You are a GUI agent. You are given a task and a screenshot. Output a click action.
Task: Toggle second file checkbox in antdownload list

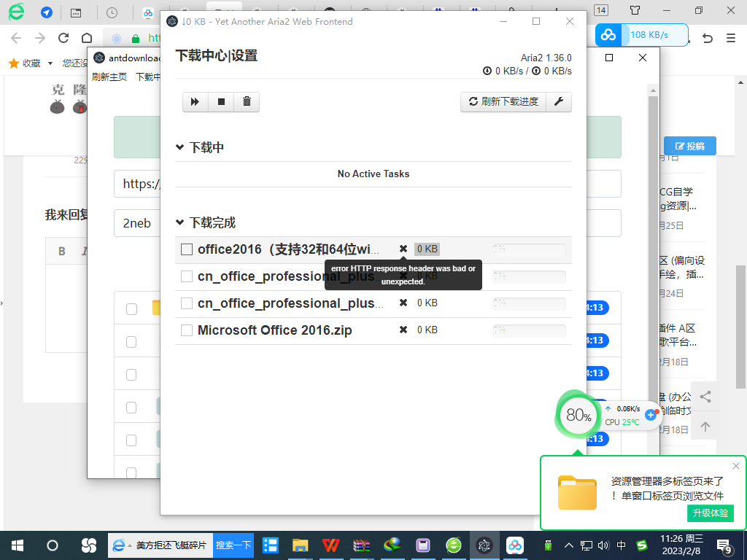click(x=131, y=342)
